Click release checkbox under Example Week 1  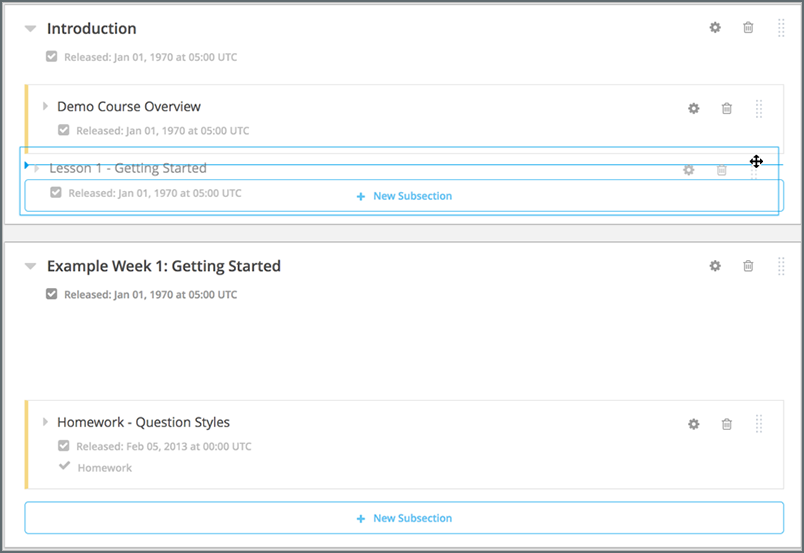(52, 295)
